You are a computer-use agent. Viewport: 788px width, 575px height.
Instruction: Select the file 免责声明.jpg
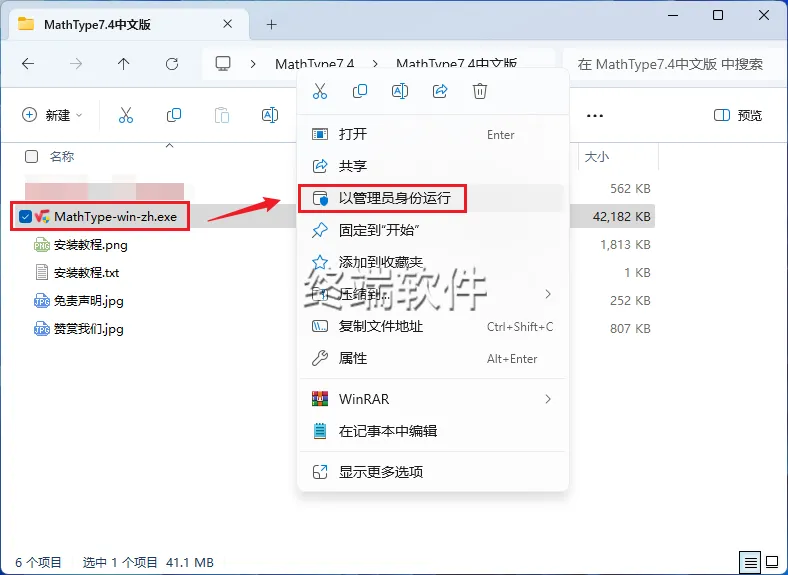tap(88, 301)
